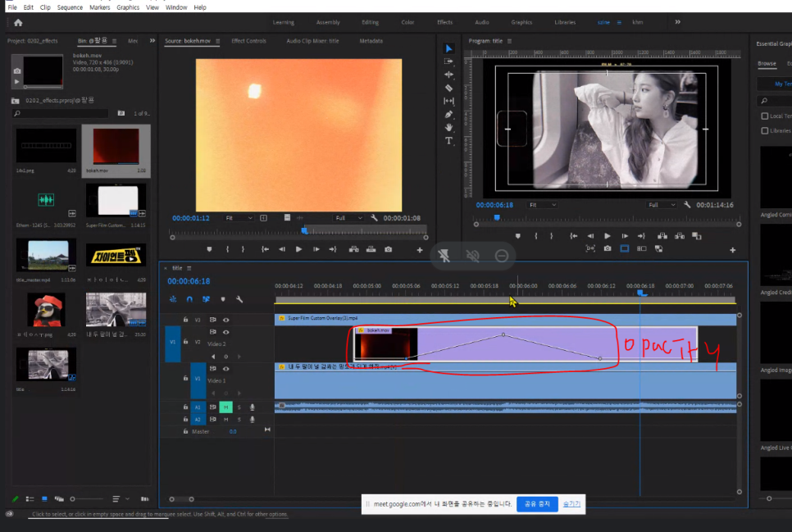The height and width of the screenshot is (532, 792).
Task: Toggle lock on V3 track
Action: click(185, 320)
